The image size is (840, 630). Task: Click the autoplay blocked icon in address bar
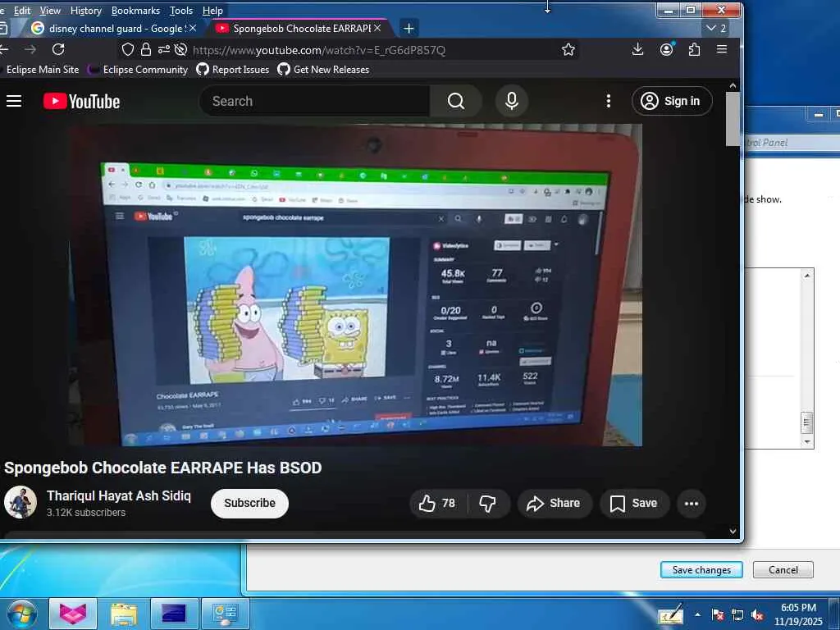tap(181, 50)
